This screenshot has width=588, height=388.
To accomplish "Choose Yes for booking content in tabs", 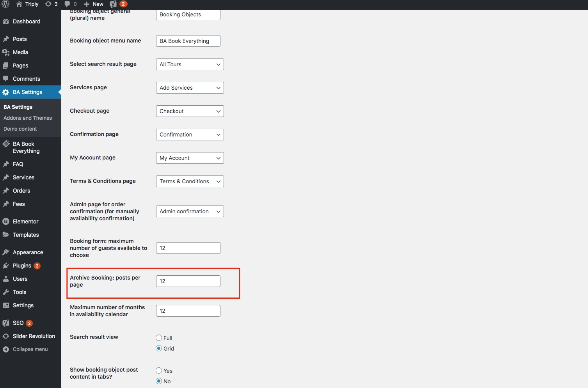I will pyautogui.click(x=159, y=370).
